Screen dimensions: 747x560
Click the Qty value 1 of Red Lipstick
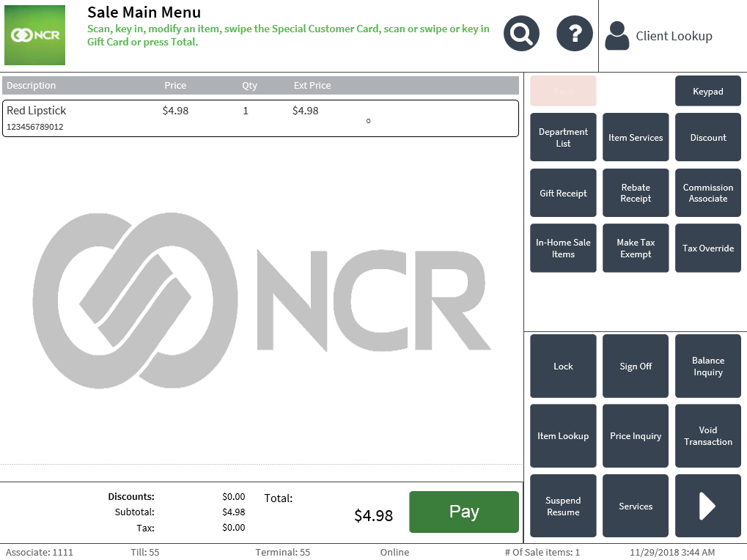click(246, 111)
